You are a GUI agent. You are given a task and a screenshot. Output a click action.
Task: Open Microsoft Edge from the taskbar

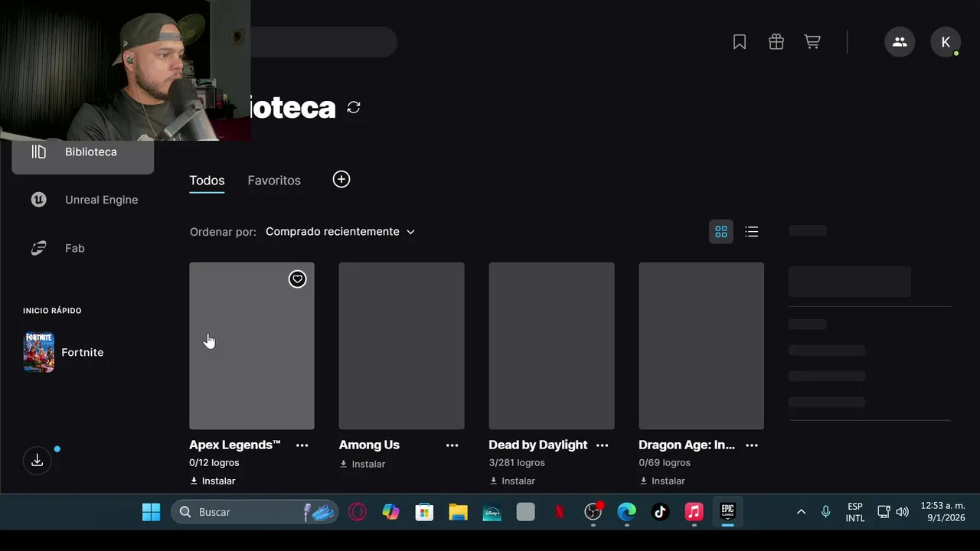[627, 512]
